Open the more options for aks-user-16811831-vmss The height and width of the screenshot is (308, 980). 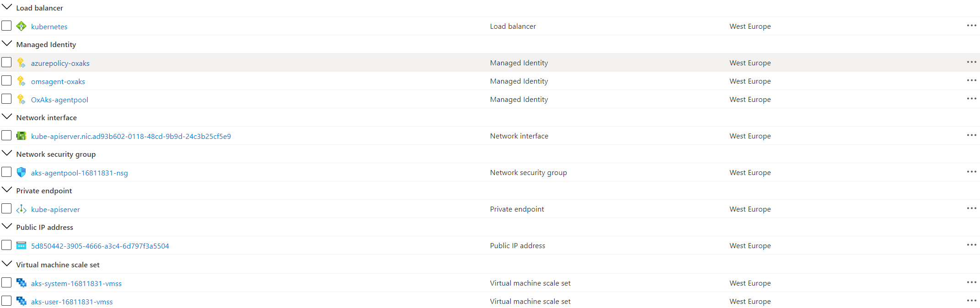971,301
